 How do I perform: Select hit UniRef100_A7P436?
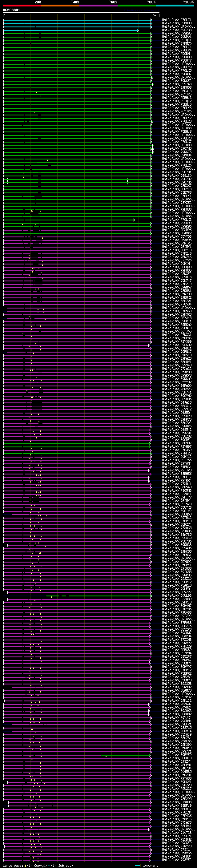[177, 815]
